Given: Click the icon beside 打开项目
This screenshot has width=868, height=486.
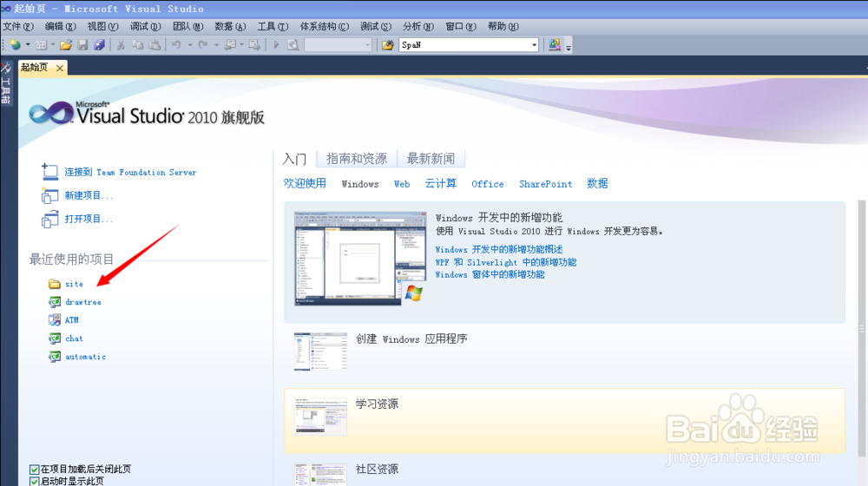Looking at the screenshot, I should (49, 220).
